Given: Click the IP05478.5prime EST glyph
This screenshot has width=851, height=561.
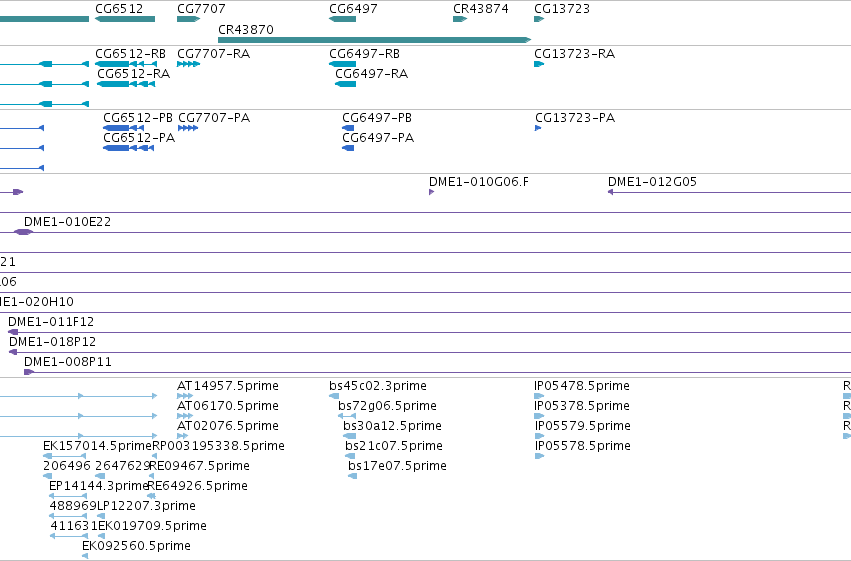Looking at the screenshot, I should pyautogui.click(x=539, y=396).
